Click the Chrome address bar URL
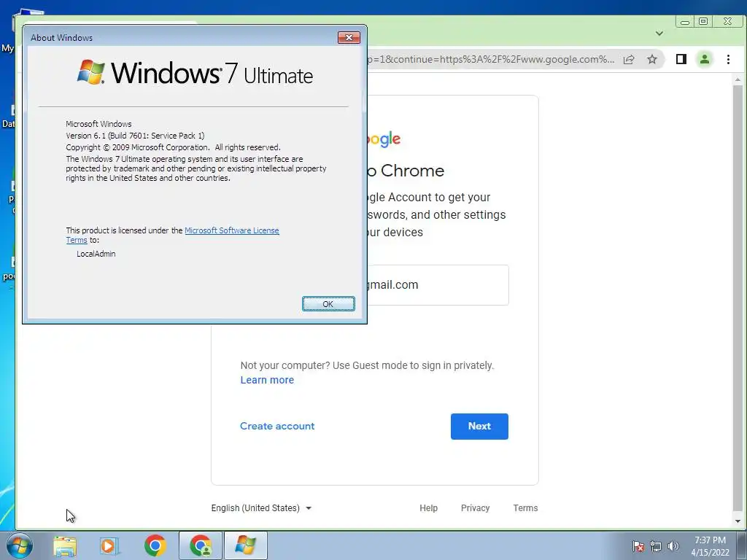Image resolution: width=747 pixels, height=560 pixels. 490,60
